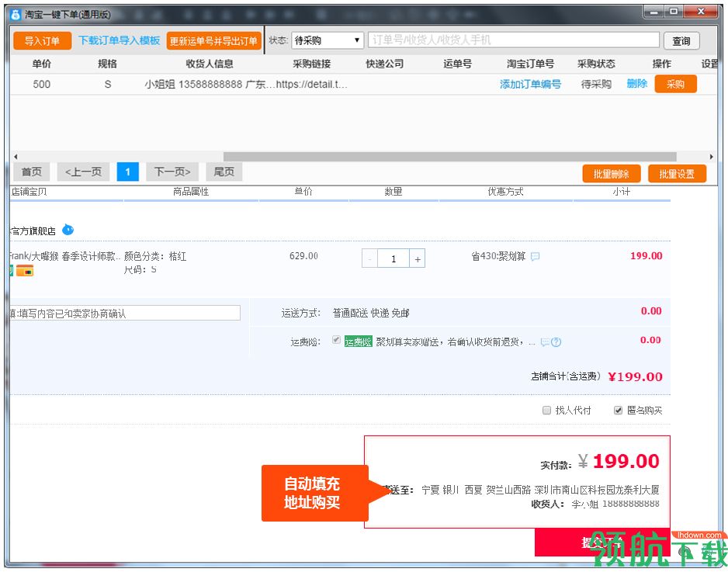Open the 下载订单导入模板 link

coord(120,40)
